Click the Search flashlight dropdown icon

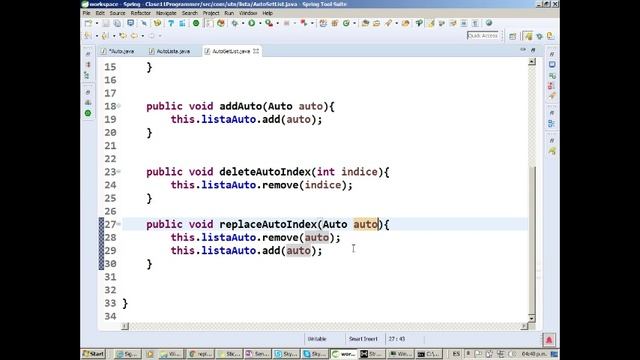388,23
